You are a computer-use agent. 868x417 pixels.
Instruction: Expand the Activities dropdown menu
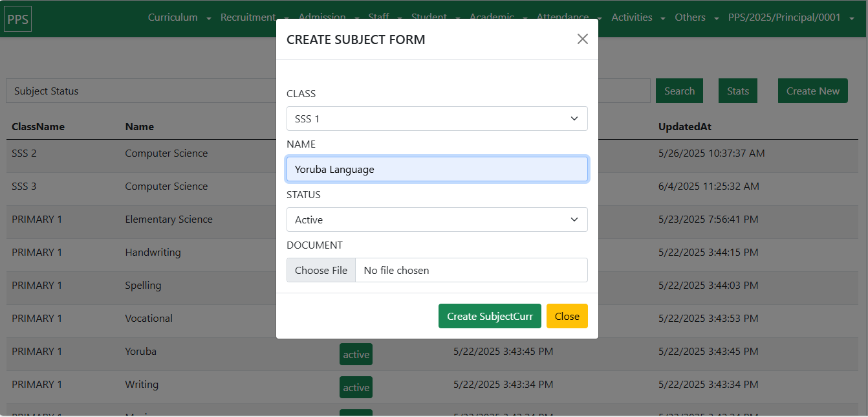(x=638, y=17)
